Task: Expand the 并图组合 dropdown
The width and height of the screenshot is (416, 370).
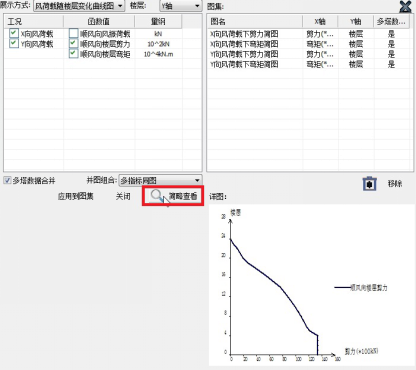Action: [x=160, y=180]
